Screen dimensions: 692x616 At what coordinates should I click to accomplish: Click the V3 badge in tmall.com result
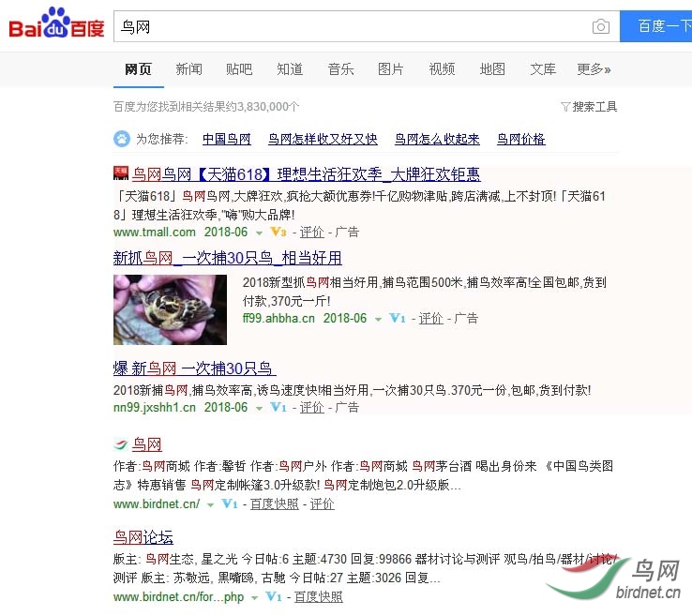pos(278,232)
